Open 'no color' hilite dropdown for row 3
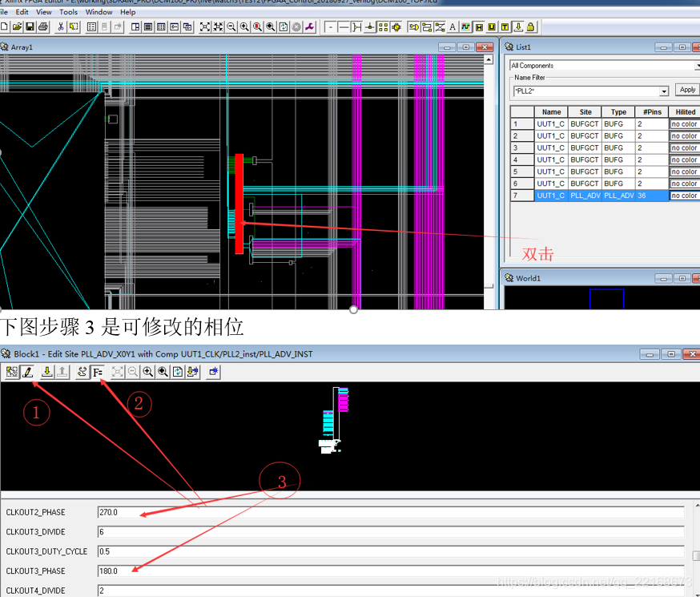Viewport: 700px width, 597px height. 685,147
